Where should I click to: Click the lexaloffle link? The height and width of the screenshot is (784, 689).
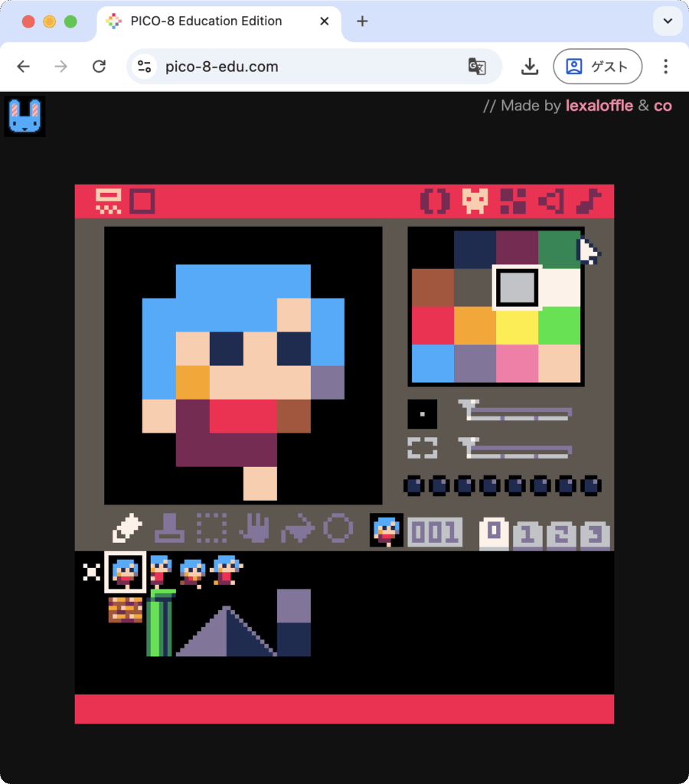(599, 106)
